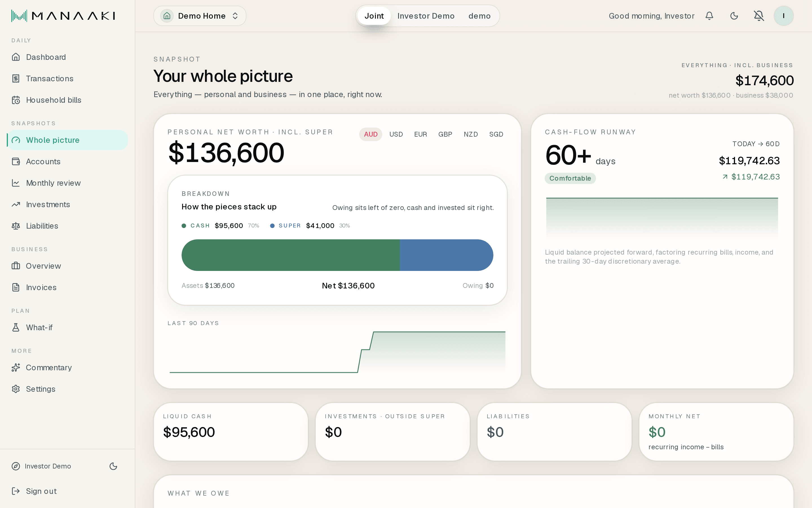Click the Liabilities $0 card
The width and height of the screenshot is (812, 508).
tap(554, 432)
